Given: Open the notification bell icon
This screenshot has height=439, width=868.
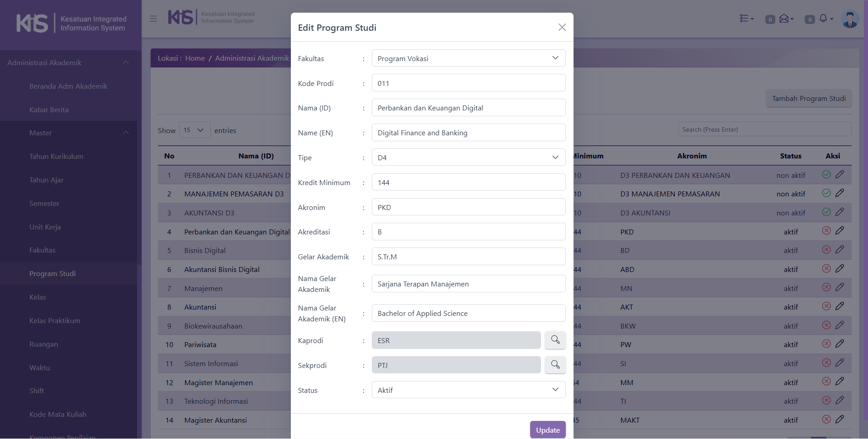Looking at the screenshot, I should [x=823, y=19].
